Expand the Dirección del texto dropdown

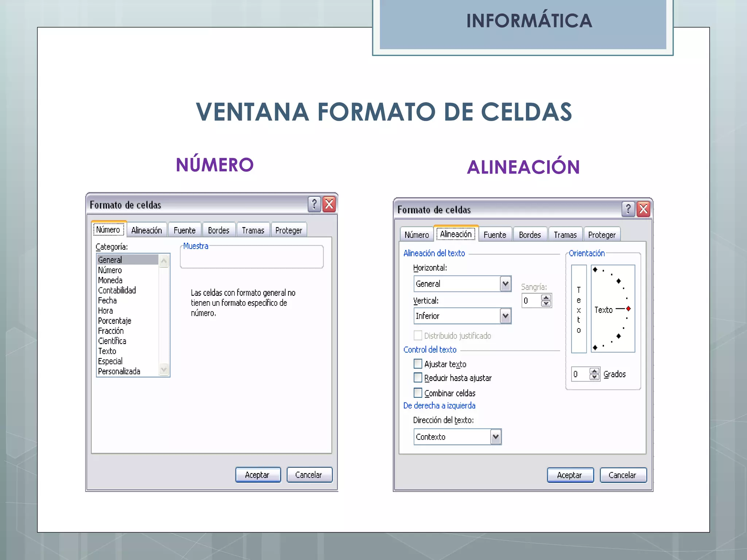pyautogui.click(x=495, y=437)
